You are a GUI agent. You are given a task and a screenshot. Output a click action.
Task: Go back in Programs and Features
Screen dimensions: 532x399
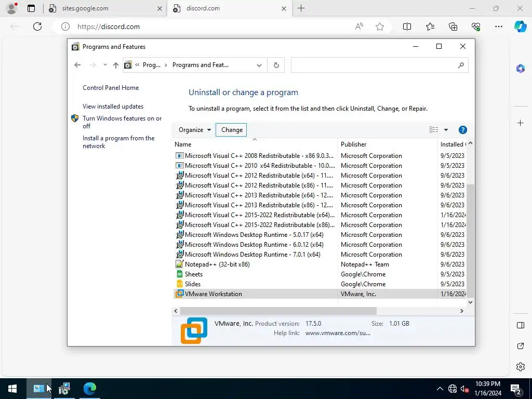click(77, 65)
